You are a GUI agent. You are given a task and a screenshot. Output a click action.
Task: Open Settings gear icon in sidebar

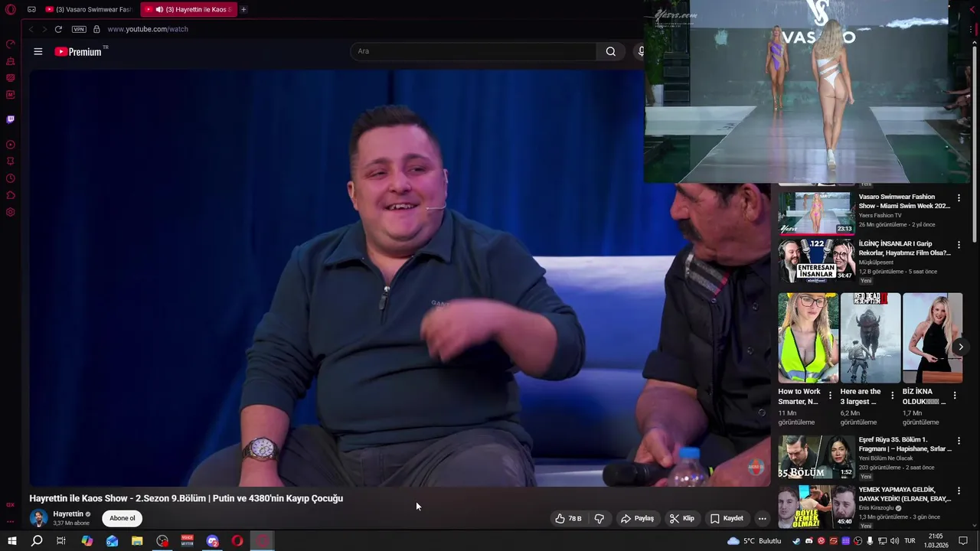[11, 212]
